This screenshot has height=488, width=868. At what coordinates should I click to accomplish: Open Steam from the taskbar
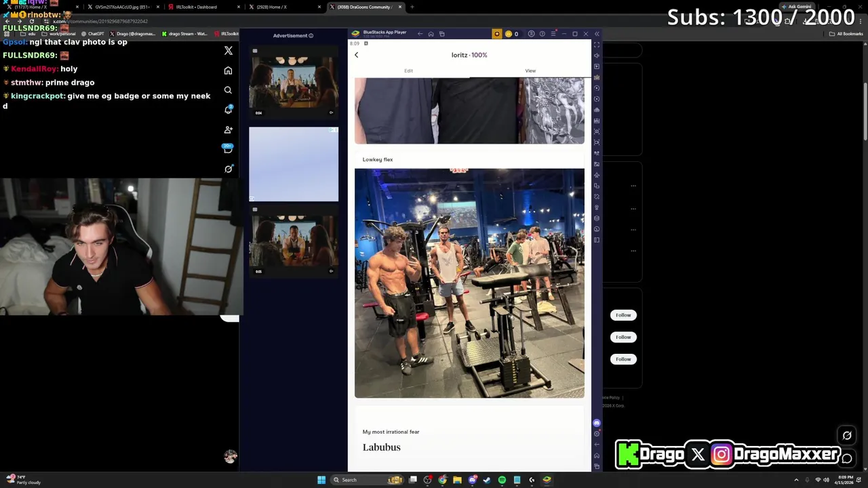coord(487,480)
